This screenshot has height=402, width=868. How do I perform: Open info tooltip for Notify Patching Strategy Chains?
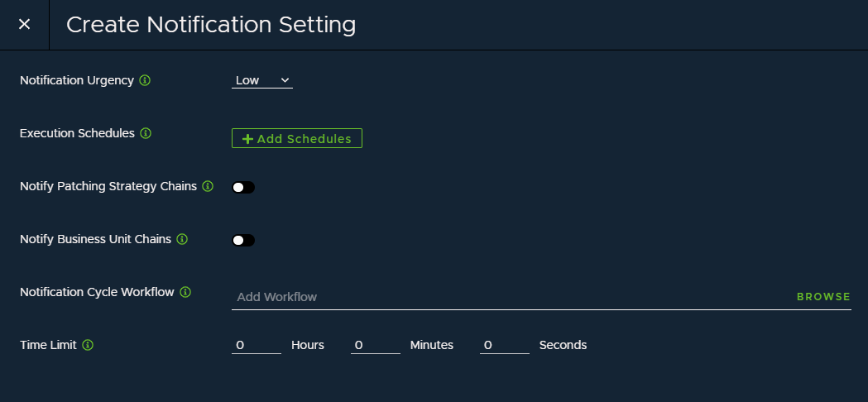208,186
